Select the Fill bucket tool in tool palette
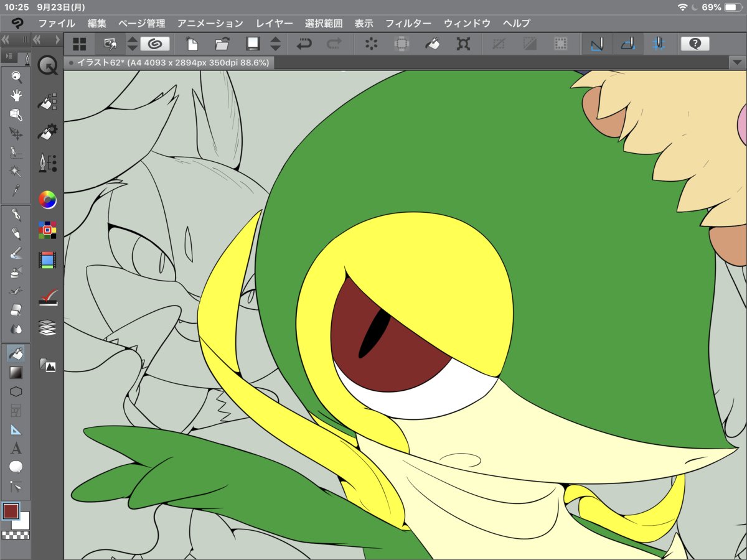The image size is (747, 560). 16,353
